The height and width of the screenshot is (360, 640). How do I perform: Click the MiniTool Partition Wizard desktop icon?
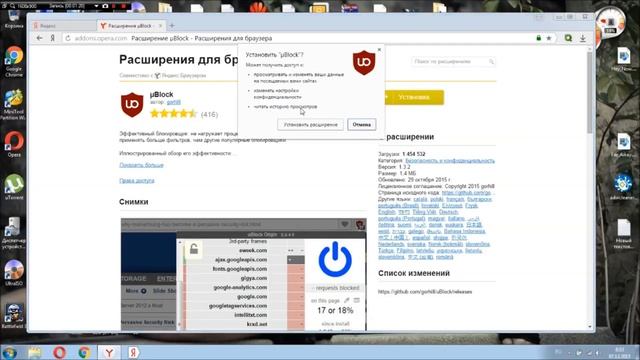point(13,105)
